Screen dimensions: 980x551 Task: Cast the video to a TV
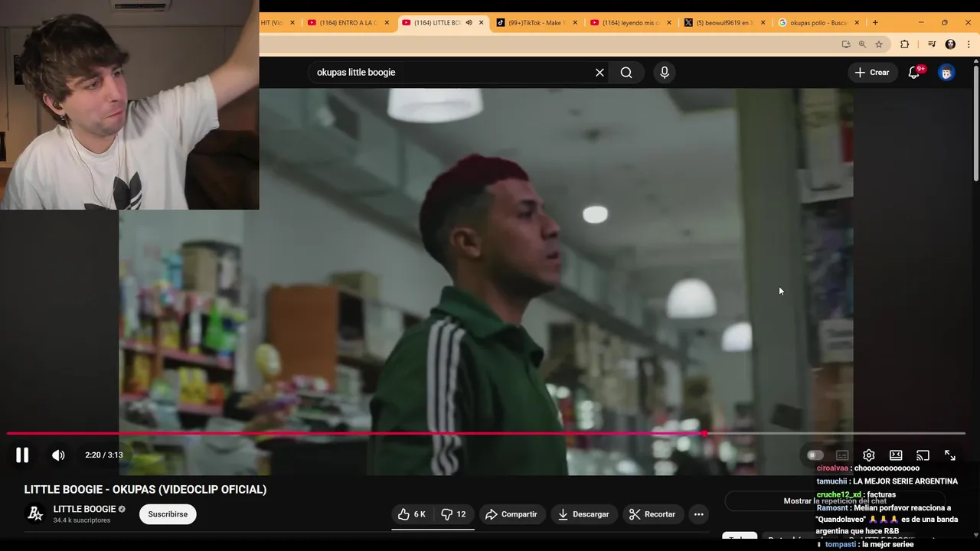[x=923, y=455]
